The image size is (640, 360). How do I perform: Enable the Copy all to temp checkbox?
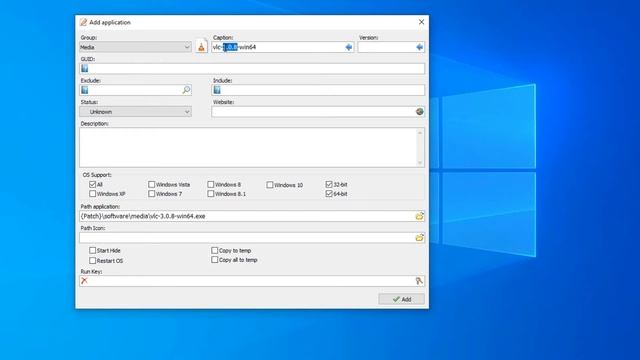[215, 260]
